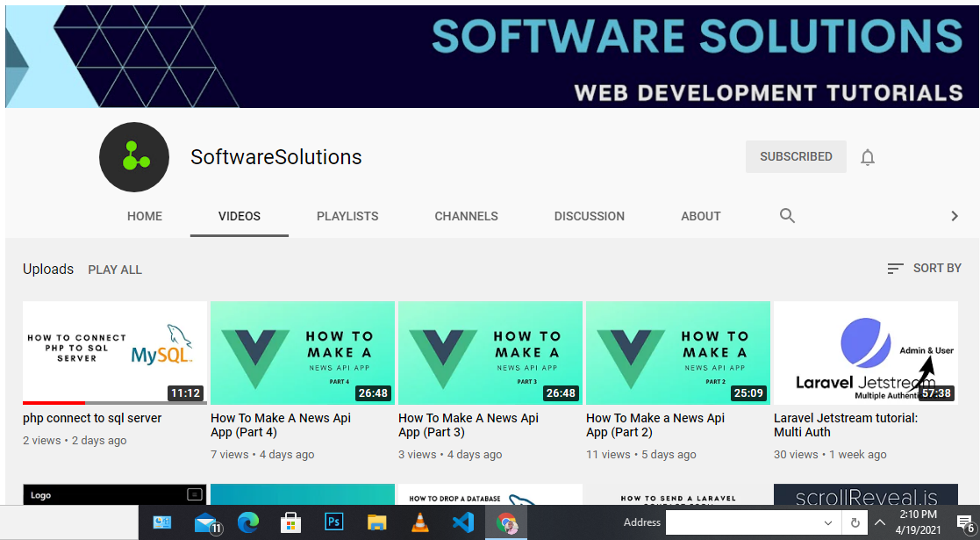
Task: Open the 'How to send a Laravel' thumbnail
Action: point(678,494)
